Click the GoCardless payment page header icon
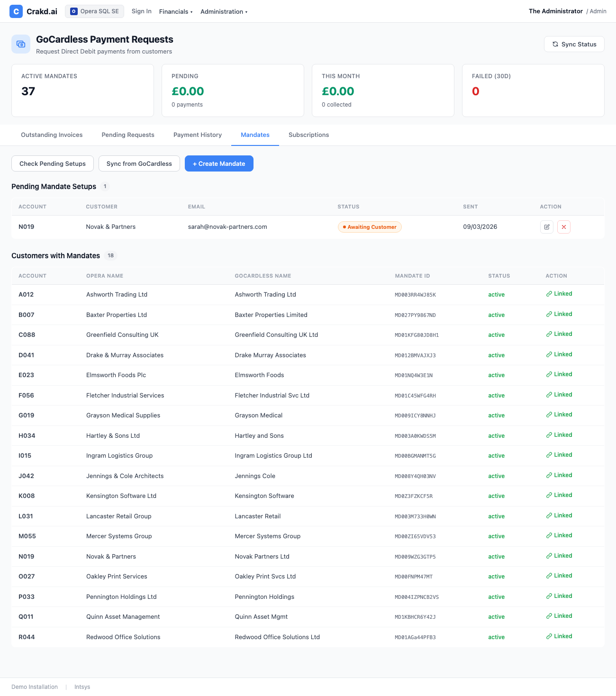The width and height of the screenshot is (616, 696). click(x=21, y=44)
